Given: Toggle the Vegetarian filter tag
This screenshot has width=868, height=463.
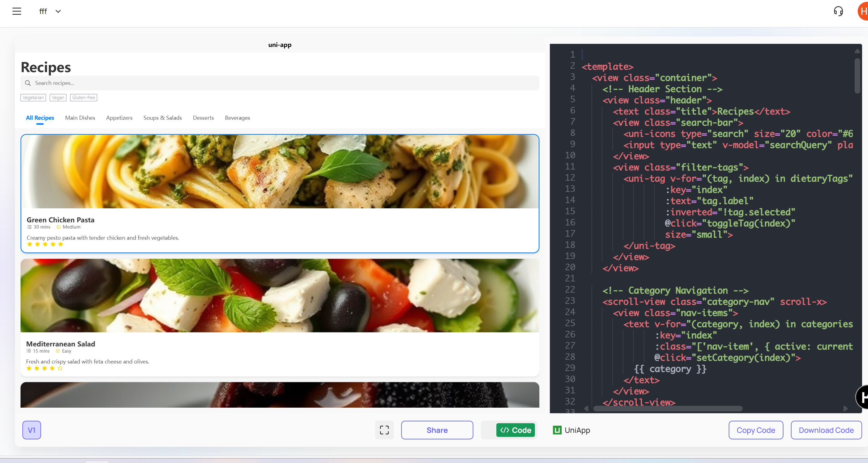Looking at the screenshot, I should click(33, 98).
